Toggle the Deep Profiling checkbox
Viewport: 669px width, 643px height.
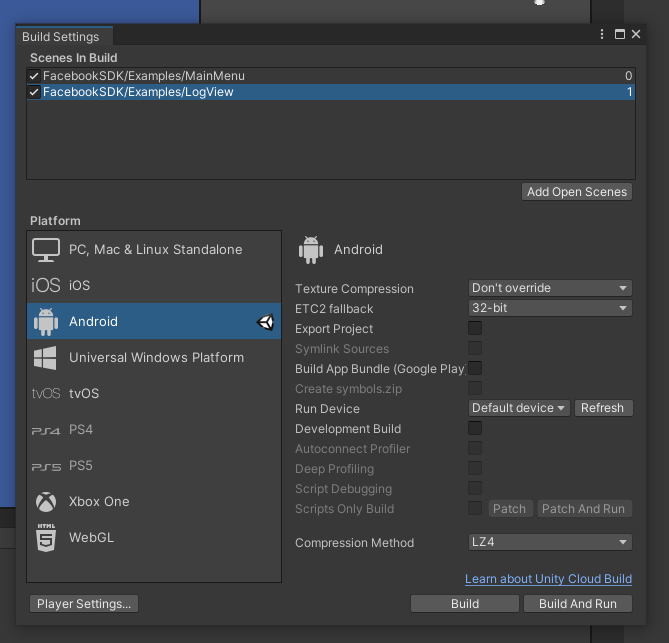point(475,468)
